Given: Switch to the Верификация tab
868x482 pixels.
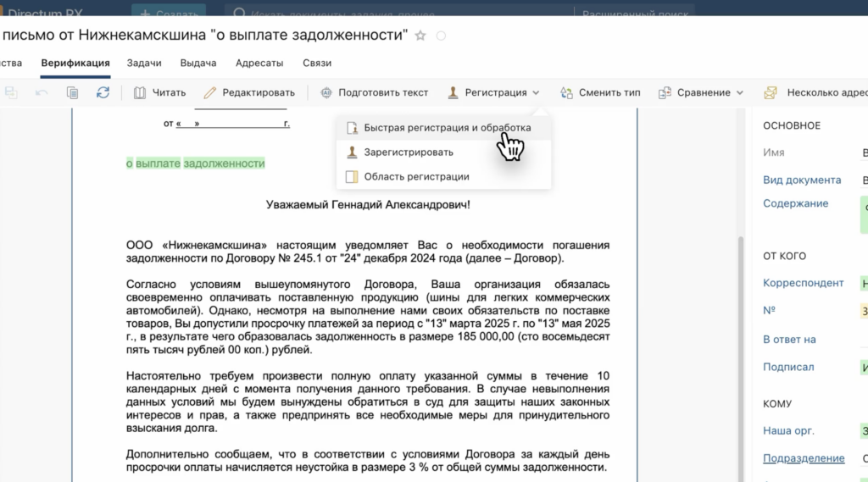Looking at the screenshot, I should [75, 63].
